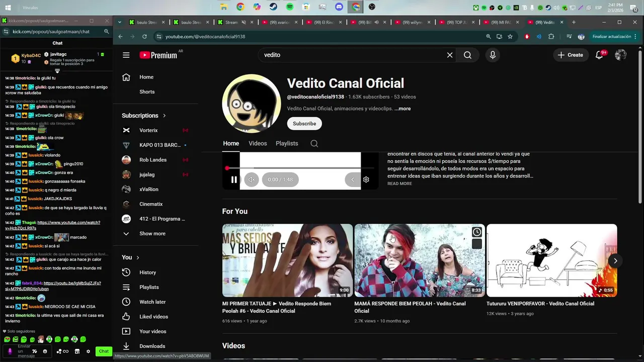Screen dimensions: 644x362
Task: Open a new Chrome tab with plus
Action: 574,22
